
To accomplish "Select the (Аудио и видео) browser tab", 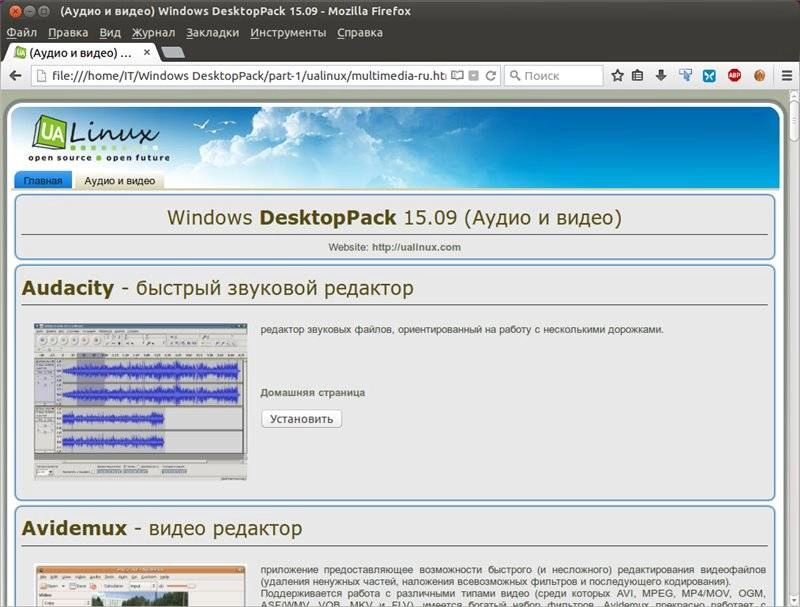I will tap(81, 53).
